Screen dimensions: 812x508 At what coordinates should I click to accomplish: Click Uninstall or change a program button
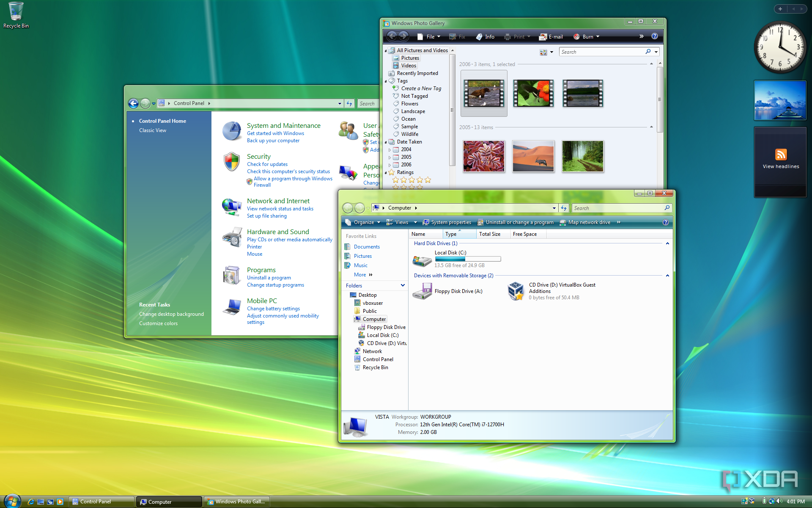point(515,222)
